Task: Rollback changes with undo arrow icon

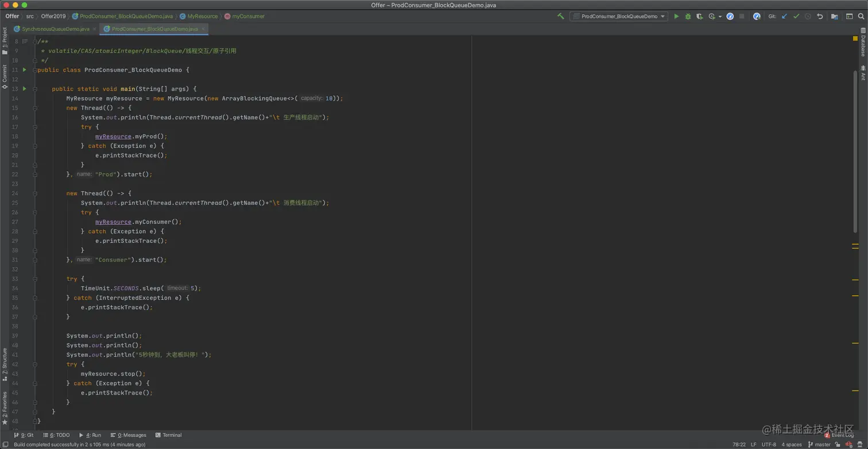Action: (x=820, y=17)
